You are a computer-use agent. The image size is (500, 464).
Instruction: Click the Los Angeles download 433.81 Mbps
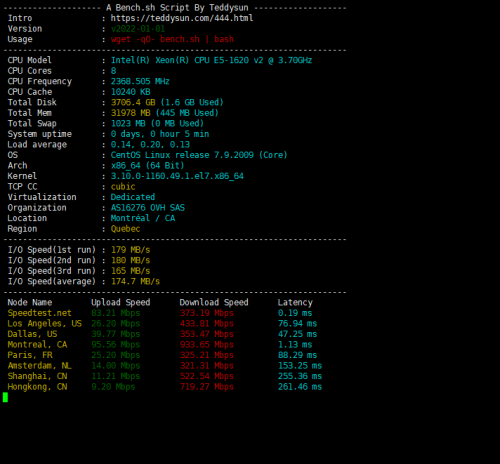(207, 324)
